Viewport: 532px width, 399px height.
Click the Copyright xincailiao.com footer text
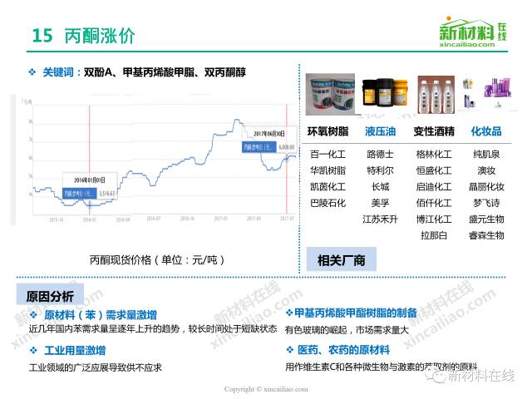[x=266, y=389]
